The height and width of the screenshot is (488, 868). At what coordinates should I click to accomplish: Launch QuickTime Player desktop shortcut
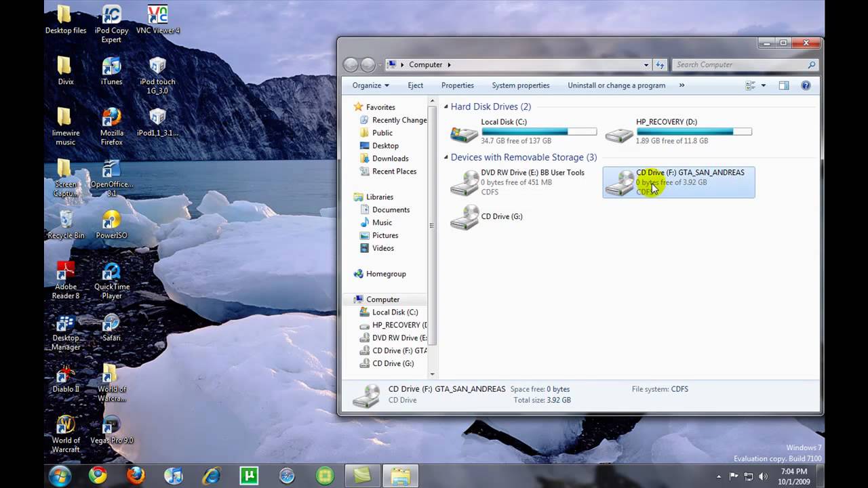[111, 281]
